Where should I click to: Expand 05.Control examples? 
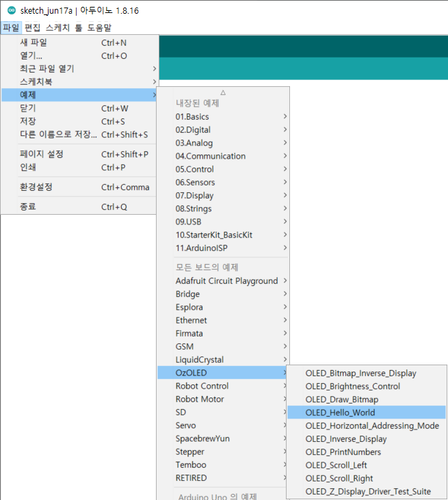click(x=223, y=169)
